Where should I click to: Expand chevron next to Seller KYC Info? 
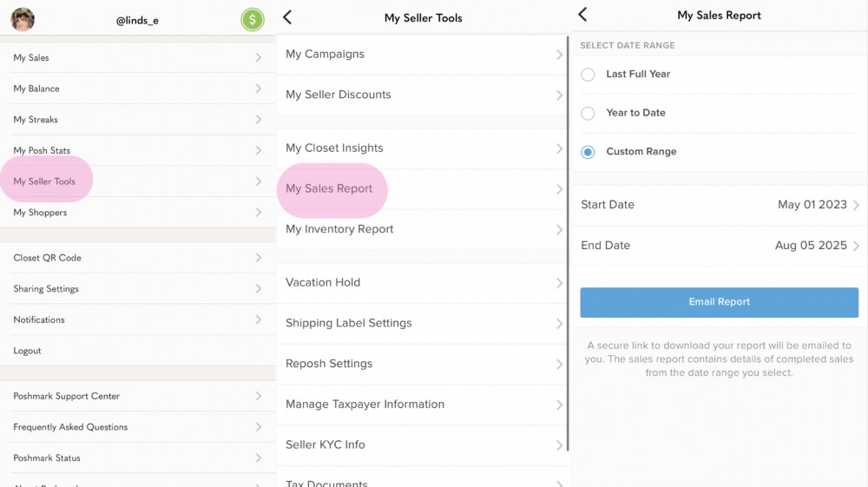559,445
